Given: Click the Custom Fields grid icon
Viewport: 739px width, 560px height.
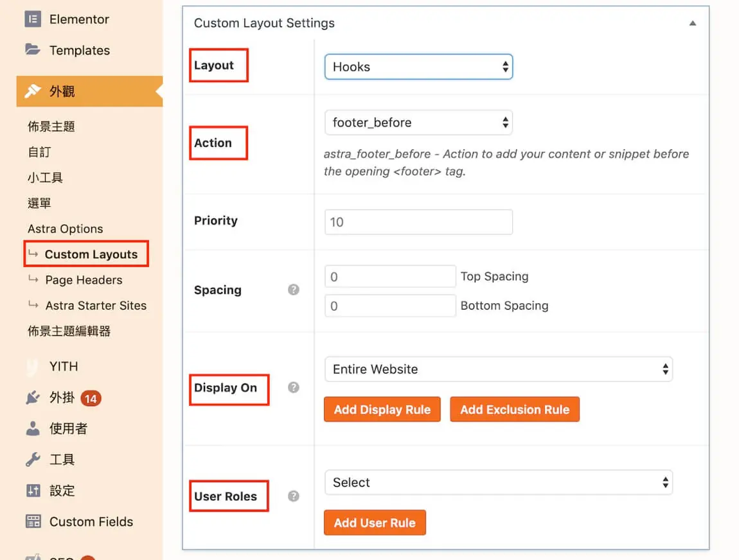Looking at the screenshot, I should pyautogui.click(x=33, y=521).
